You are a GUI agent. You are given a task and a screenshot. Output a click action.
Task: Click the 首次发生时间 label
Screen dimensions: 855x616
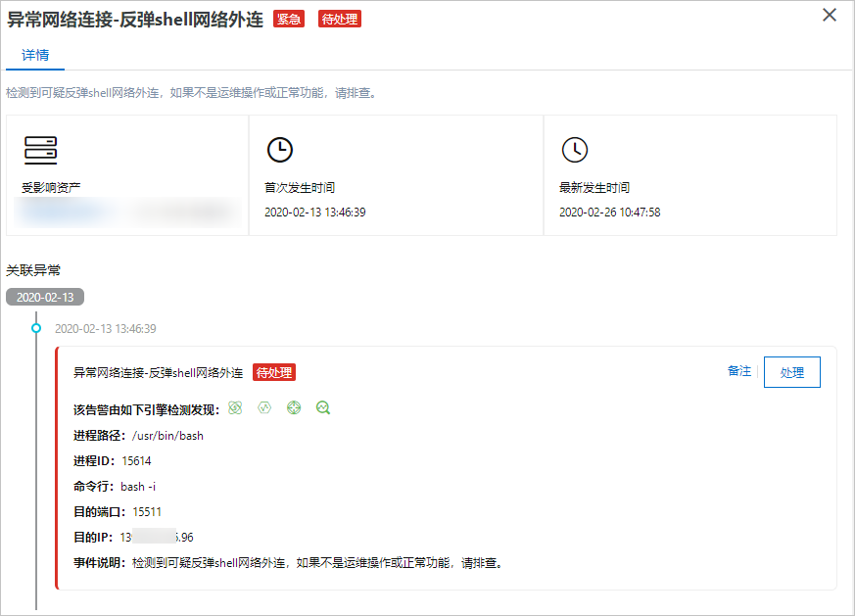(x=300, y=187)
